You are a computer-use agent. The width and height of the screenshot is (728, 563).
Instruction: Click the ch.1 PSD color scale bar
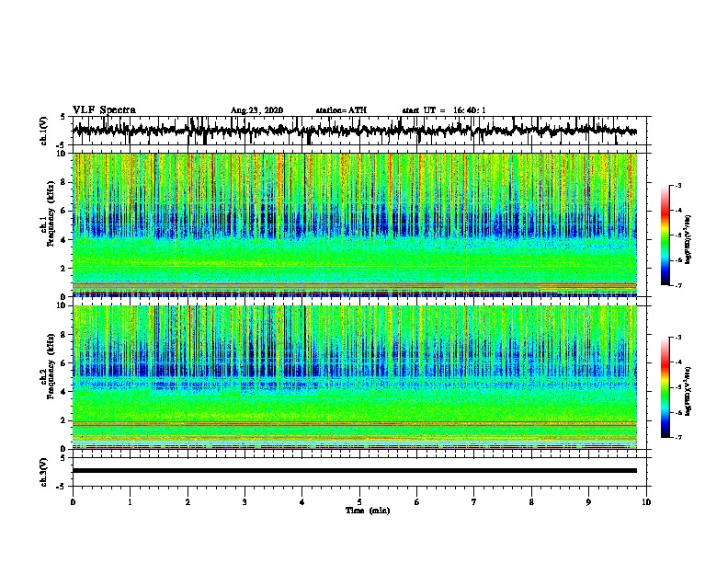[x=665, y=236]
